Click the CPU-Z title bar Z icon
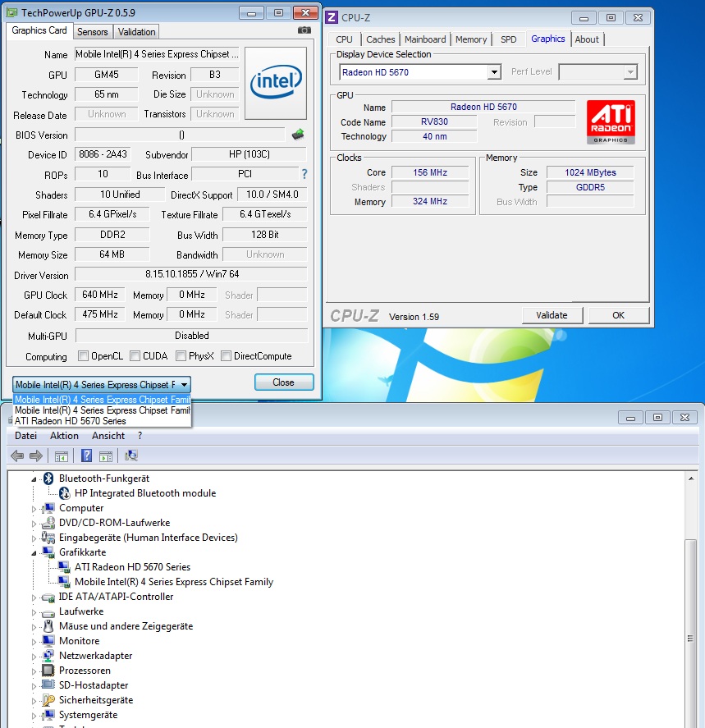The image size is (705, 728). coord(332,17)
